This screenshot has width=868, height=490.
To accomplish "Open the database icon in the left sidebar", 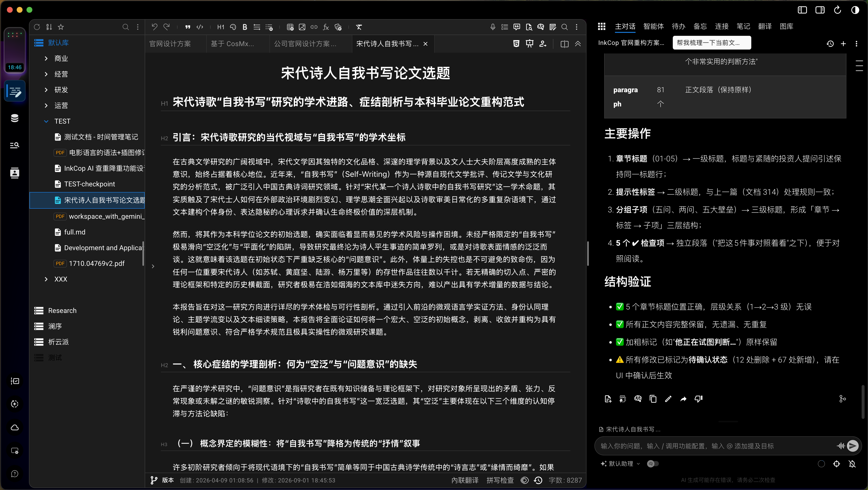I will pos(14,118).
